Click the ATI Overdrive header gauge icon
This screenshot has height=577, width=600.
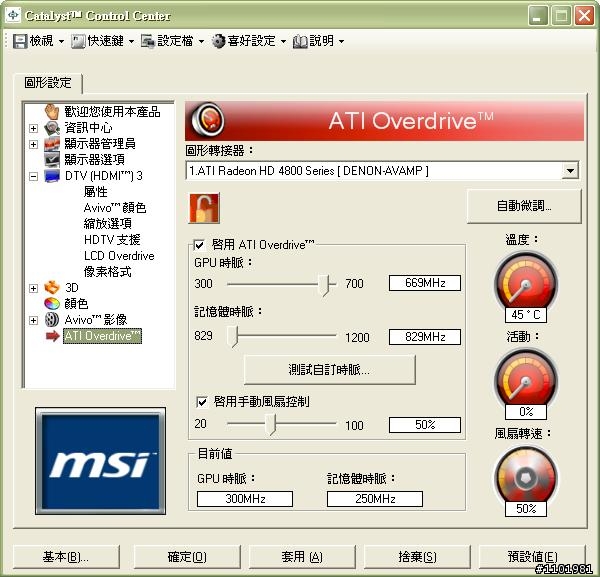click(207, 121)
